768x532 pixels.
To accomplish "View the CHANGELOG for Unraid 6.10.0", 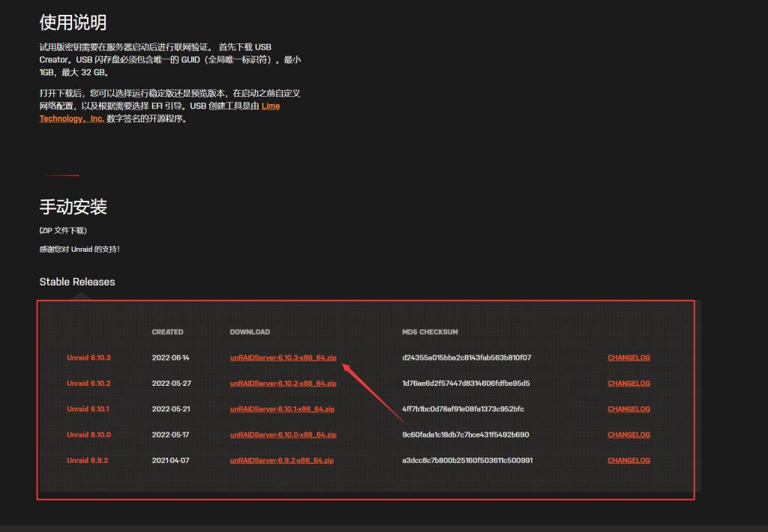I will (x=629, y=435).
